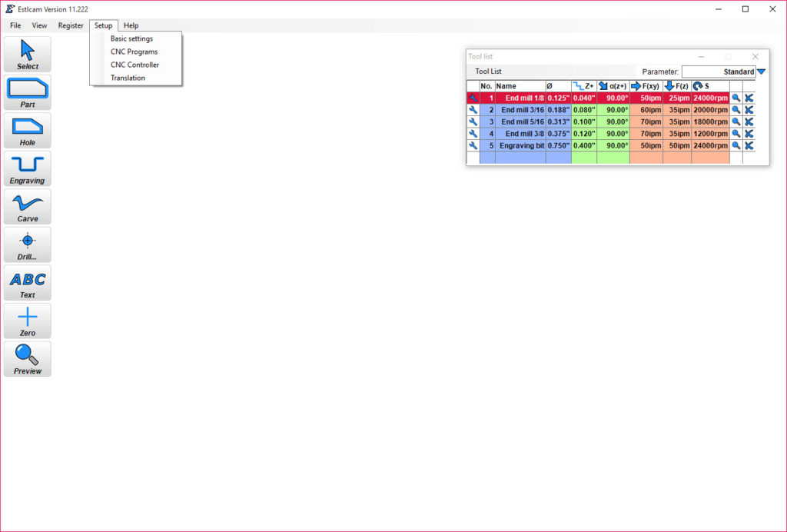Open the File menu
Image resolution: width=787 pixels, height=532 pixels.
point(15,25)
